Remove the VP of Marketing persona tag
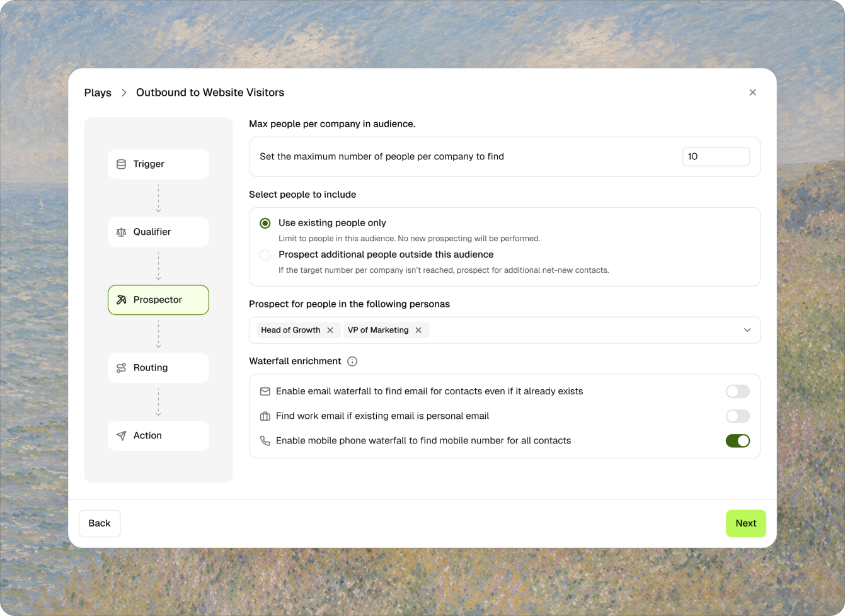This screenshot has height=616, width=845. (418, 330)
